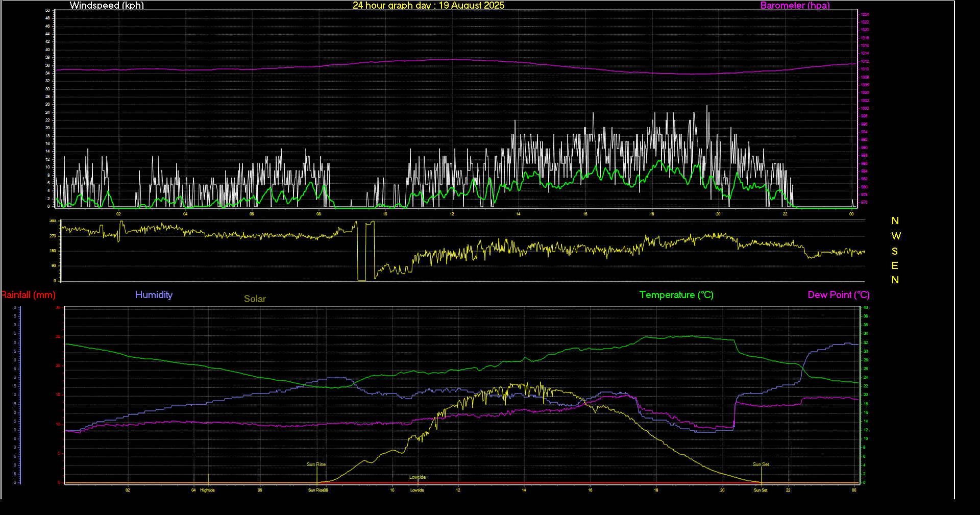Click the 'S' compass direction label
980x515 pixels.
pyautogui.click(x=895, y=251)
